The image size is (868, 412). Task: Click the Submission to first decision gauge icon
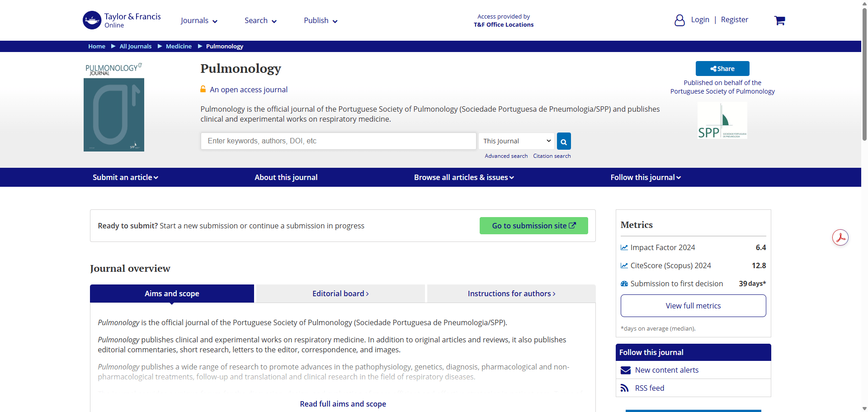click(624, 284)
